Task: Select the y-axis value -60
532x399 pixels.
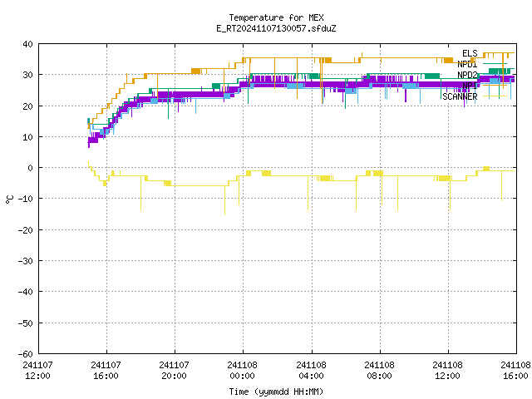Action: tap(26, 354)
